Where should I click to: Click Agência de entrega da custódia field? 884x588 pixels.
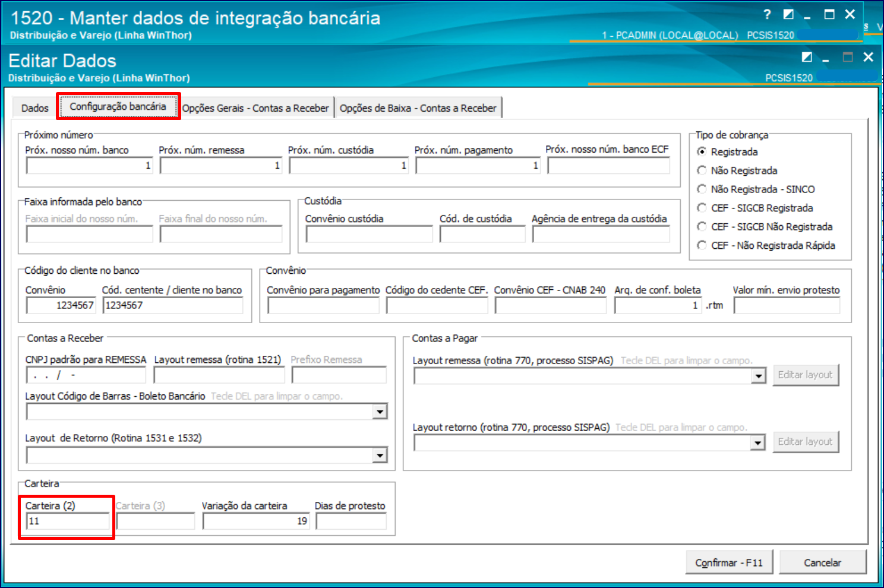point(601,235)
